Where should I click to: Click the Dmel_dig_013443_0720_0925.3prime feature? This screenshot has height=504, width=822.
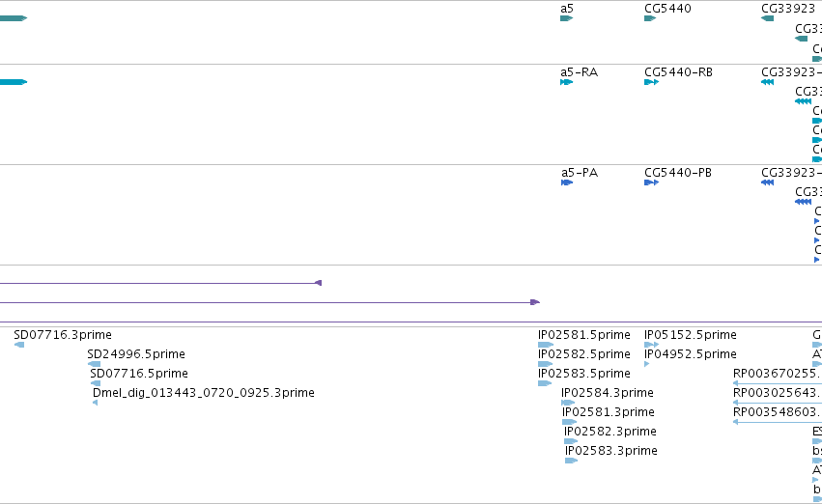coord(95,403)
